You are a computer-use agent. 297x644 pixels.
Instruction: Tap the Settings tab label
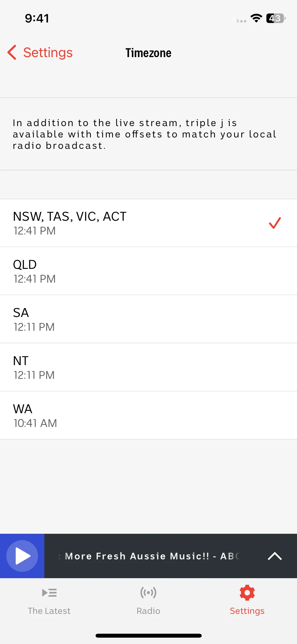247,611
